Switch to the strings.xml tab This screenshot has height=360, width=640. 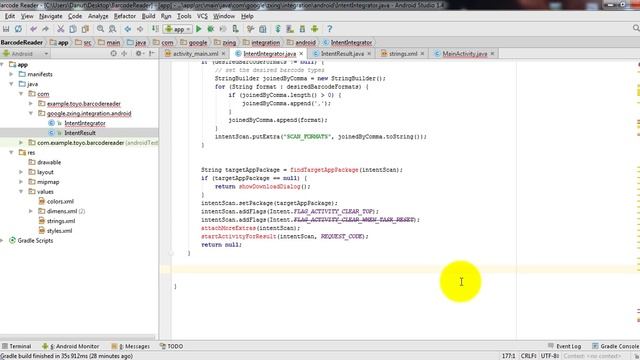click(403, 53)
